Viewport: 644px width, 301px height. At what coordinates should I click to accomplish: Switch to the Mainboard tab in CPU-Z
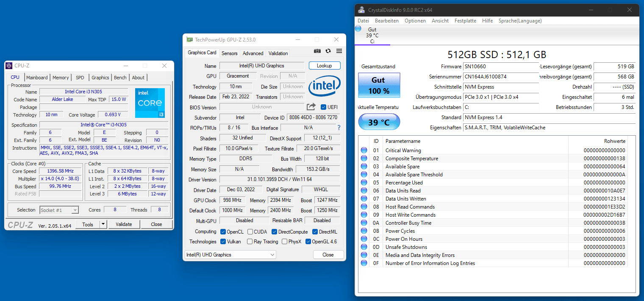pos(37,78)
